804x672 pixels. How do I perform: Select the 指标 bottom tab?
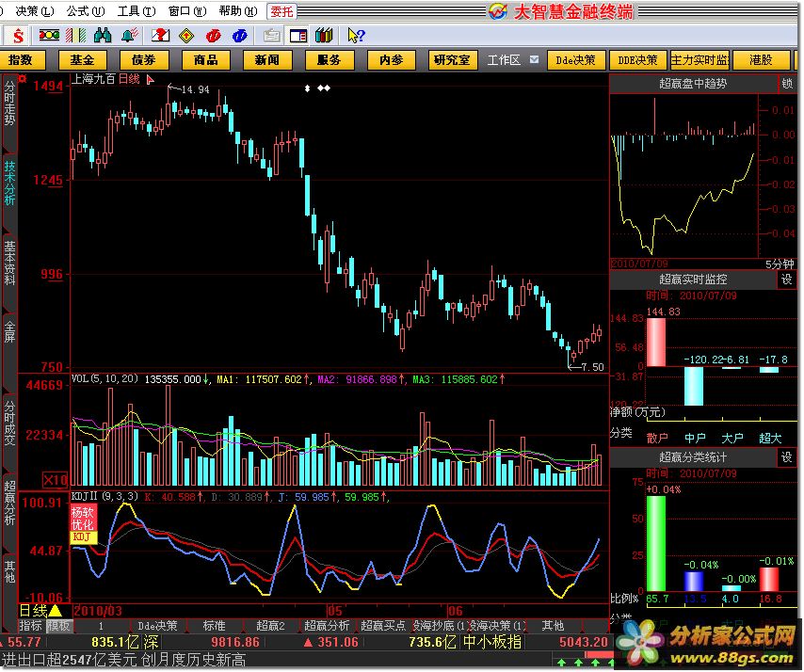point(30,626)
